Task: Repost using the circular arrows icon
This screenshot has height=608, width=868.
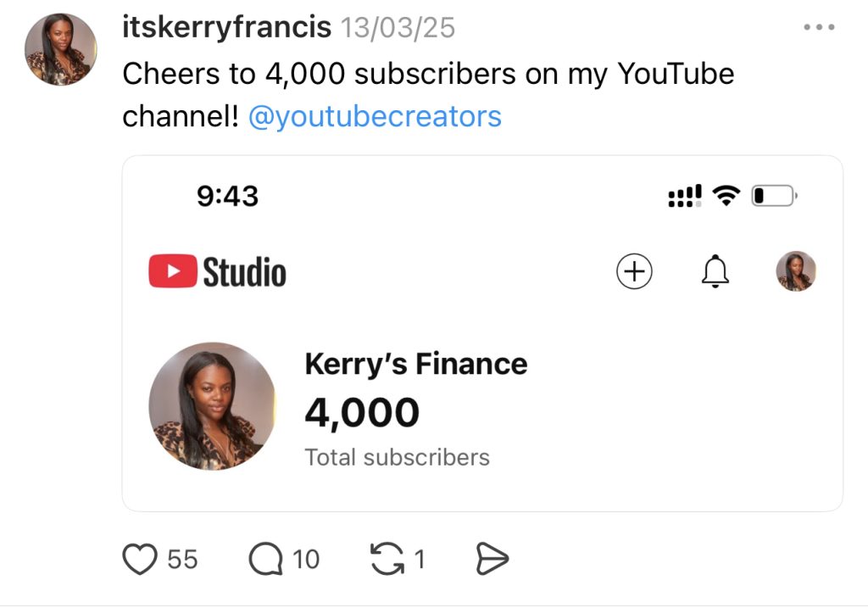Action: [388, 560]
